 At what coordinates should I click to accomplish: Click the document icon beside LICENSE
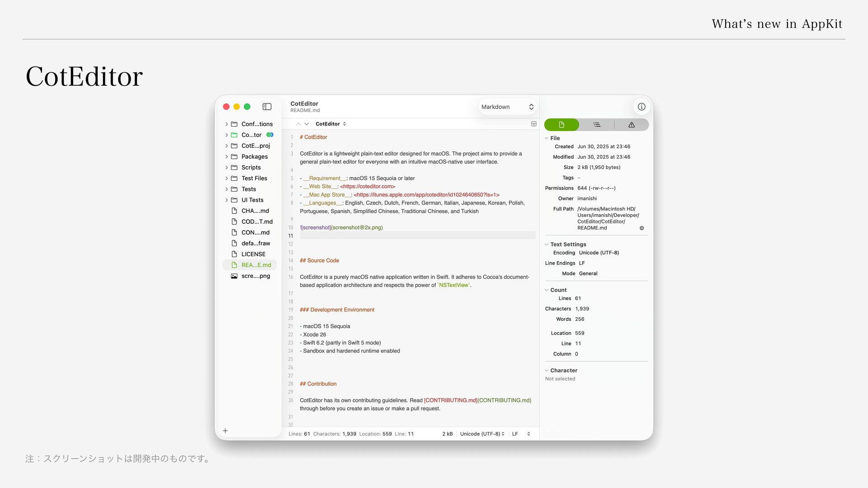point(234,254)
